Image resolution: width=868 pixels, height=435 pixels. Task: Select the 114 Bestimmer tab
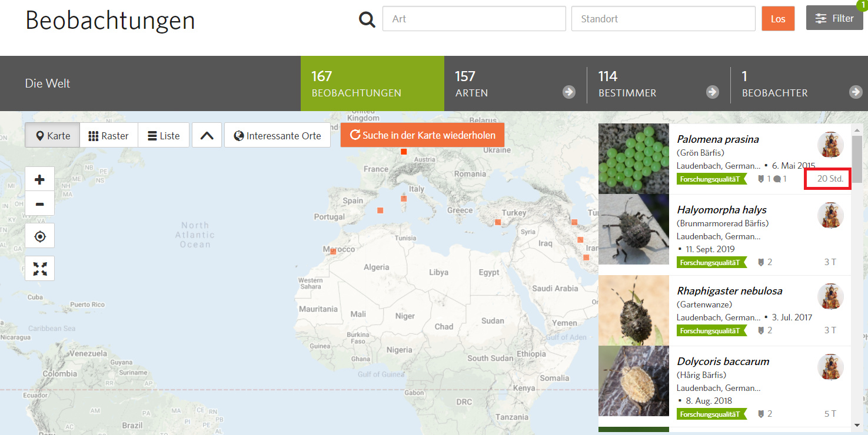(x=659, y=83)
